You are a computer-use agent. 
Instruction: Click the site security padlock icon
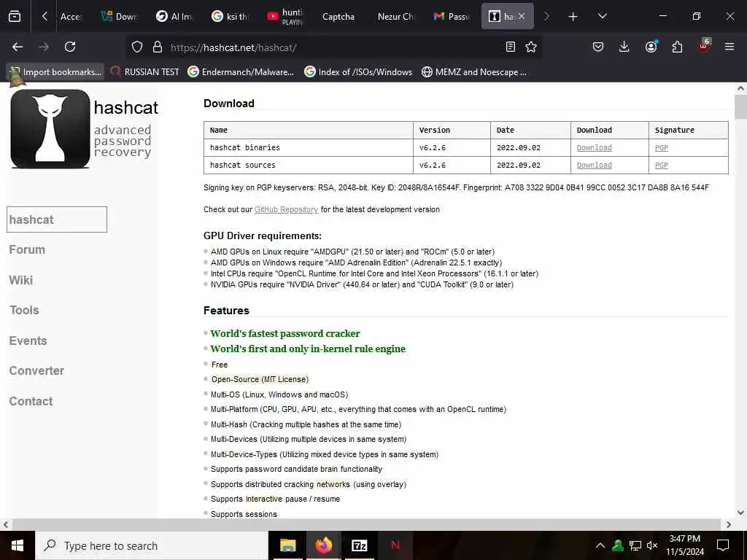click(158, 47)
